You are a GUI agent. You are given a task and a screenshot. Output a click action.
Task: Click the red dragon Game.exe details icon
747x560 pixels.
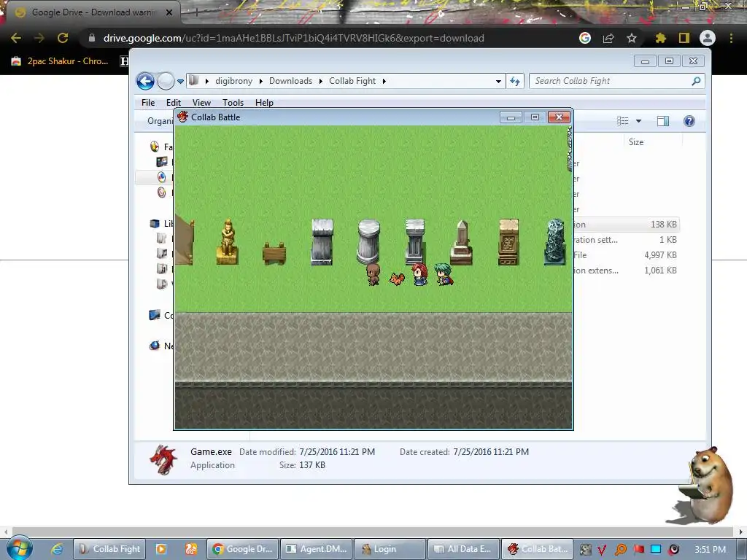click(163, 459)
